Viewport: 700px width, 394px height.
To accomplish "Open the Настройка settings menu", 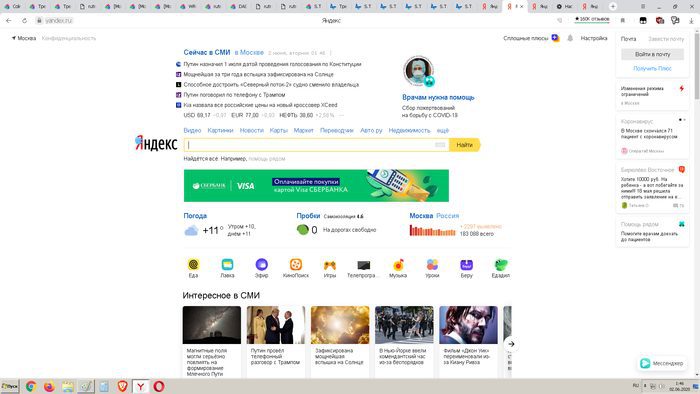I will (594, 38).
